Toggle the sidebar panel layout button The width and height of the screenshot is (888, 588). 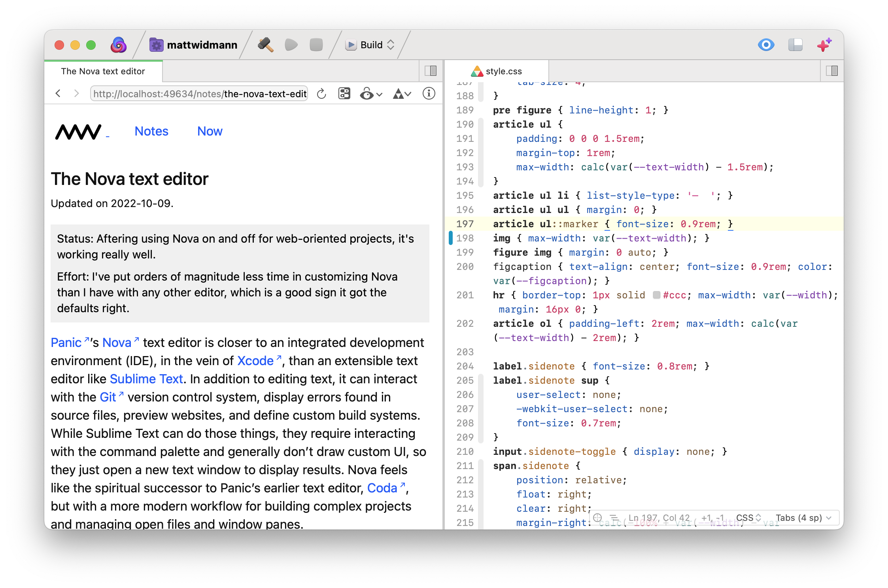tap(795, 45)
